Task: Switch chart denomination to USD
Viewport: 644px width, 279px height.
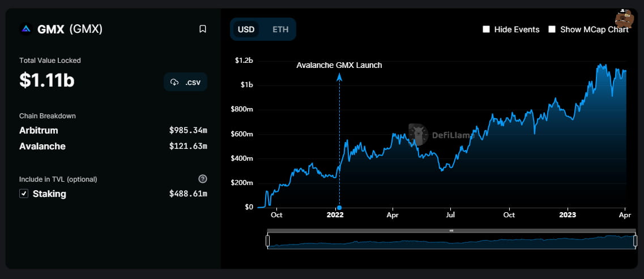Action: (246, 29)
